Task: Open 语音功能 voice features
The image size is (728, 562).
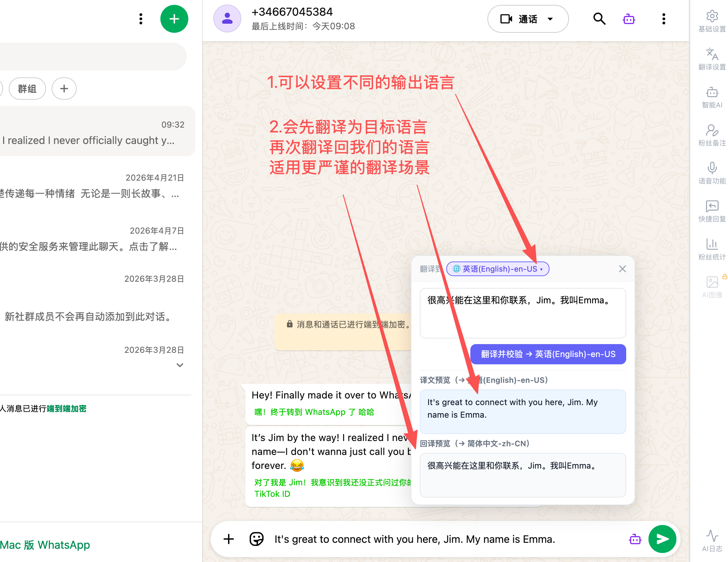Action: click(712, 173)
